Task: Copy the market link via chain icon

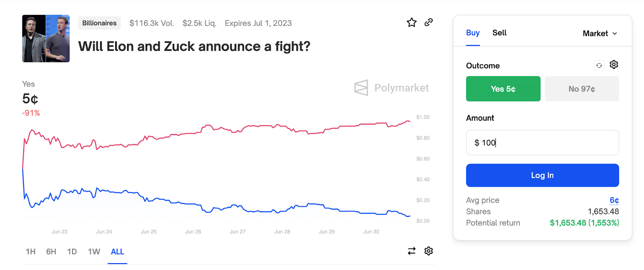Action: coord(429,22)
